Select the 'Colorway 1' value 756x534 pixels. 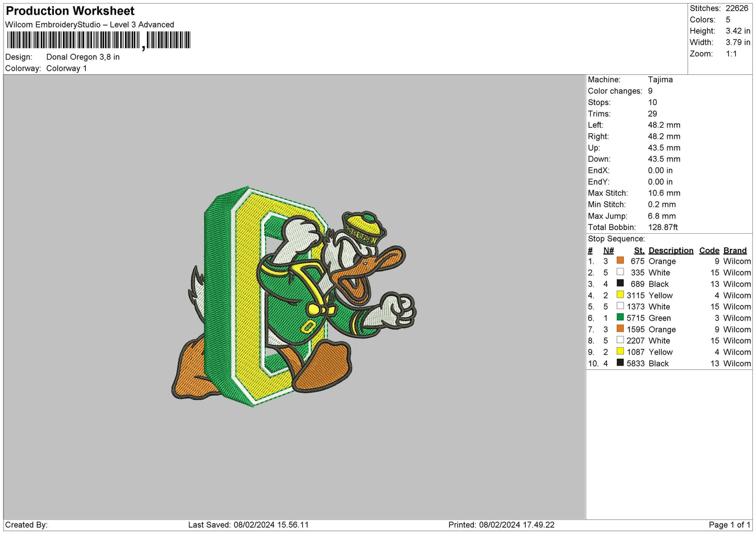66,69
